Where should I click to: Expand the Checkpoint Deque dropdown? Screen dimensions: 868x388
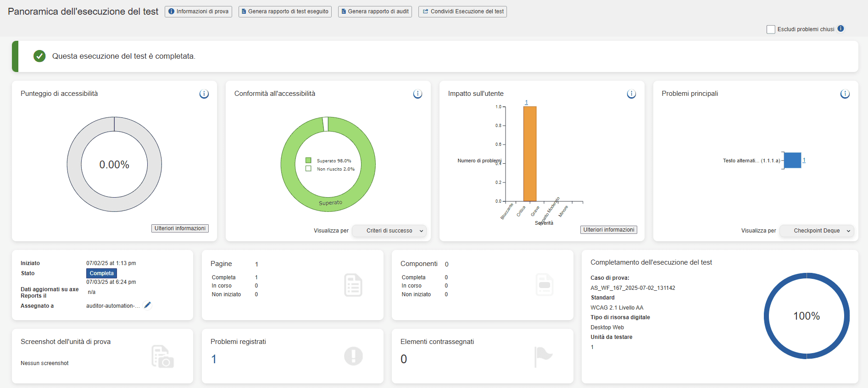[x=817, y=231]
